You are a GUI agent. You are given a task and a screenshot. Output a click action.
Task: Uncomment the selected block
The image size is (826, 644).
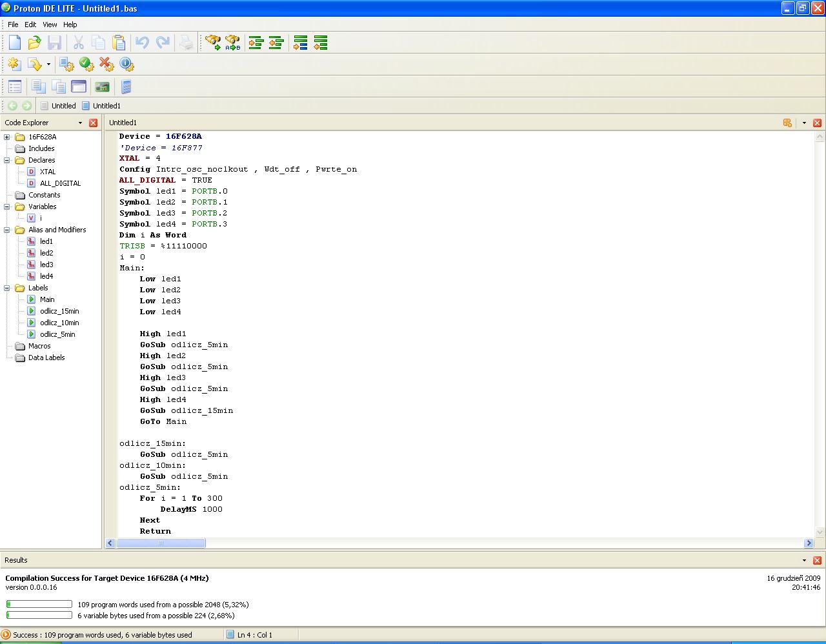320,43
